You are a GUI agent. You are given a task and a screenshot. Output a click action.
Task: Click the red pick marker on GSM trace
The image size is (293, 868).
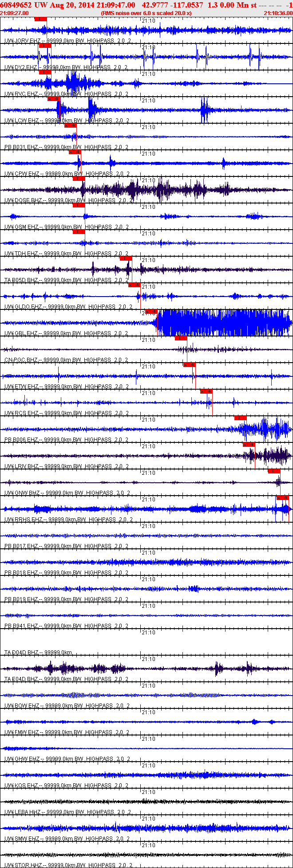[x=79, y=205]
